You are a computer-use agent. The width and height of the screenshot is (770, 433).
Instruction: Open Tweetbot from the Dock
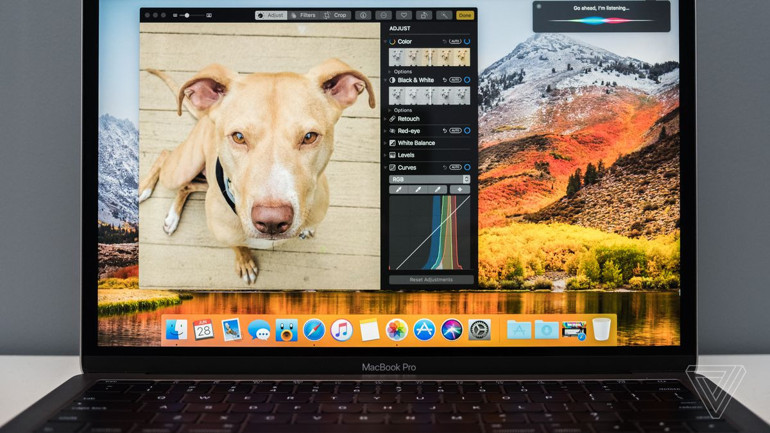pyautogui.click(x=286, y=329)
